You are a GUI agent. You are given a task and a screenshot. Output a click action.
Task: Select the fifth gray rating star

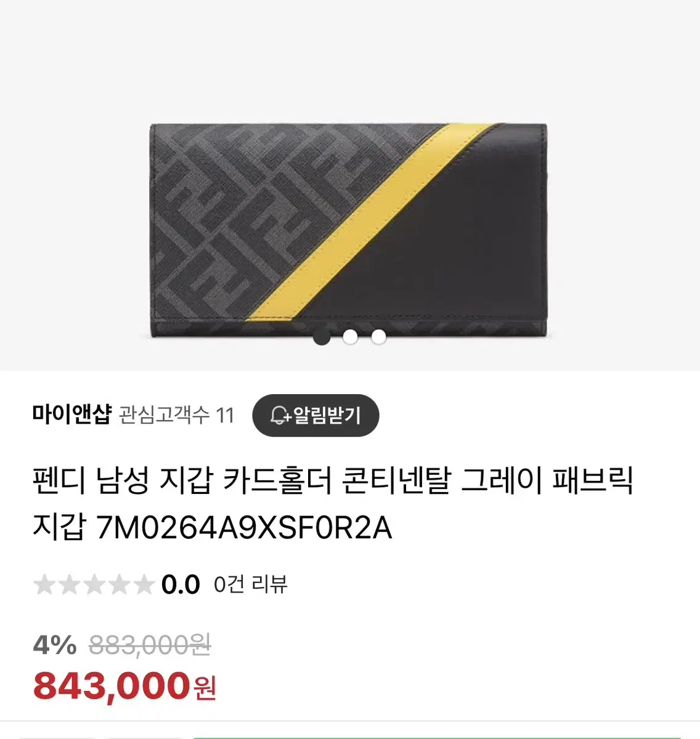pos(143,584)
